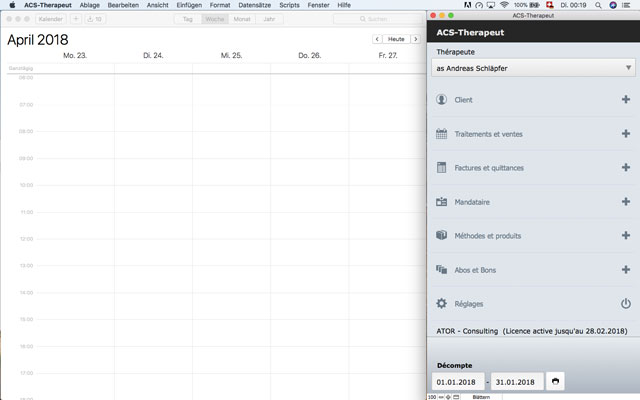The image size is (640, 400).
Task: Open the Hilfe menu
Action: pyautogui.click(x=344, y=5)
